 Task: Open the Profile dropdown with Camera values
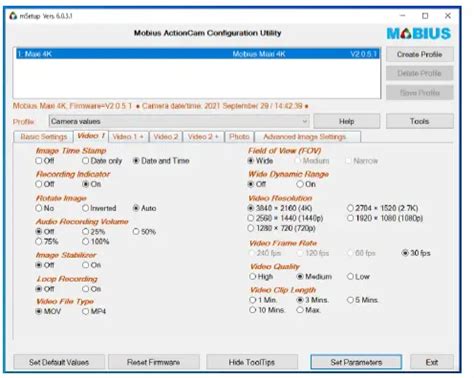pos(179,121)
